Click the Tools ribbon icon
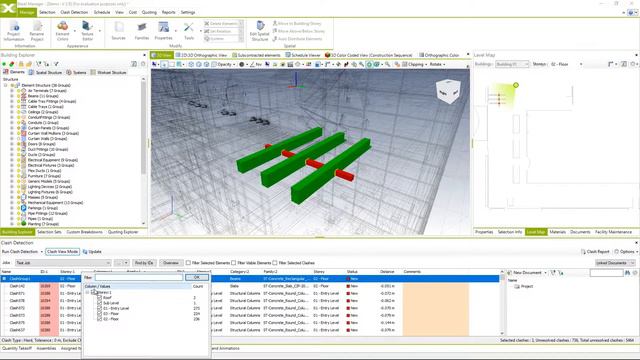The image size is (640, 360). (x=189, y=31)
